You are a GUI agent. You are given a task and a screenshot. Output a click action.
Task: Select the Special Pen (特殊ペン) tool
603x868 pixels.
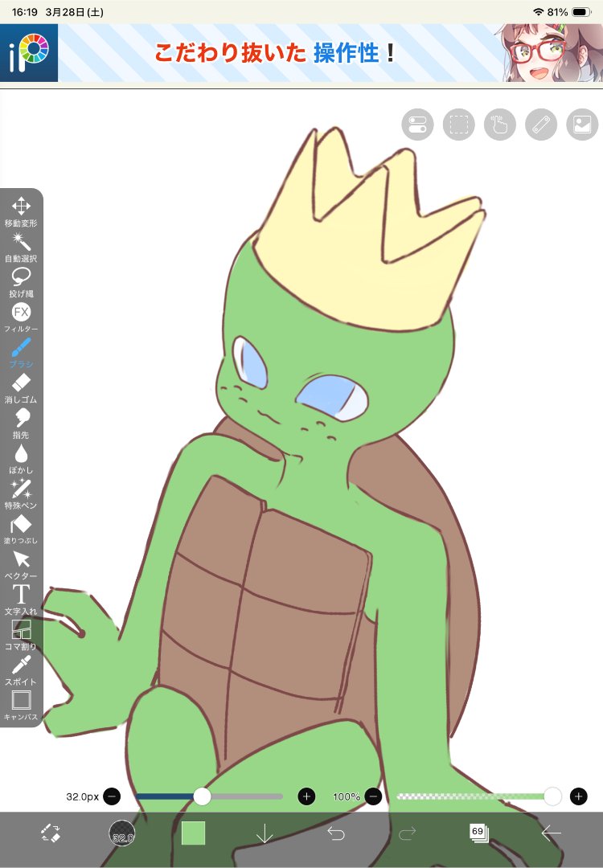21,493
